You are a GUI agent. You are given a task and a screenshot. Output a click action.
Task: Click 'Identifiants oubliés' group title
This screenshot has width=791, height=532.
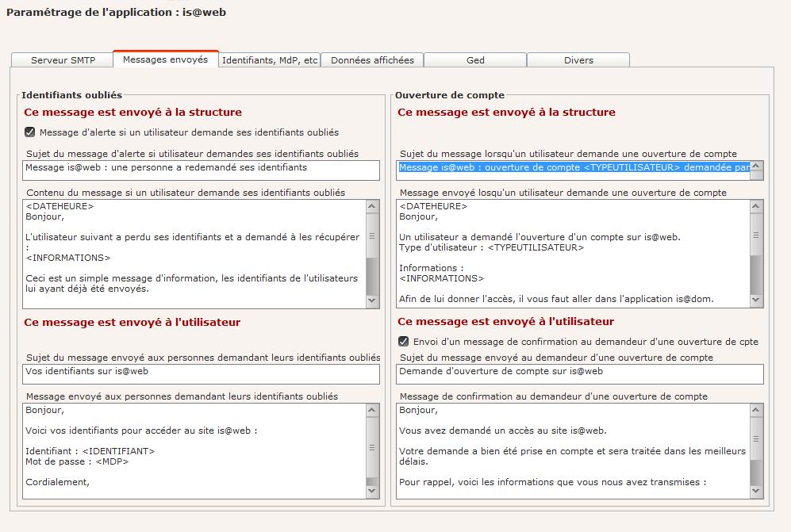(x=71, y=95)
